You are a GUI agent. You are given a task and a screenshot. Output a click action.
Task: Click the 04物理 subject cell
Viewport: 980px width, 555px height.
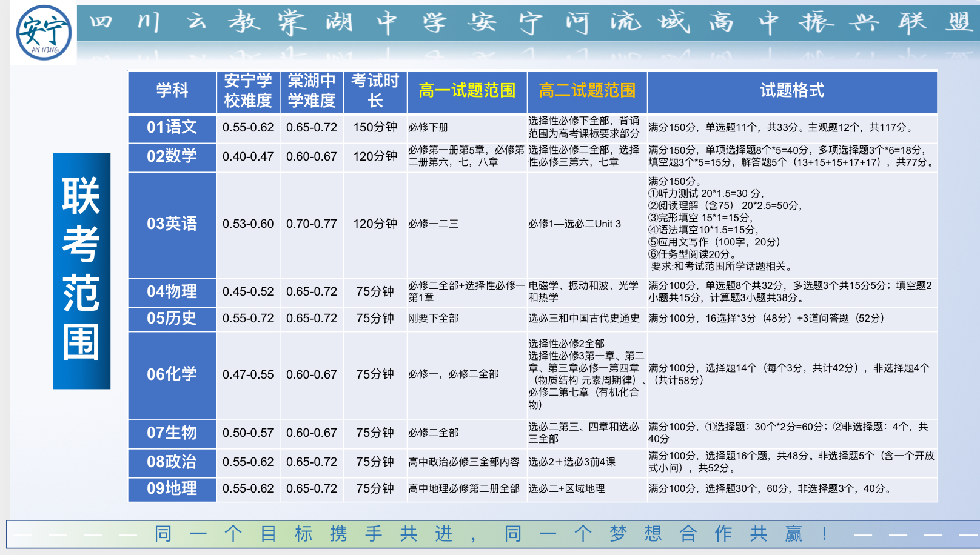click(x=172, y=293)
